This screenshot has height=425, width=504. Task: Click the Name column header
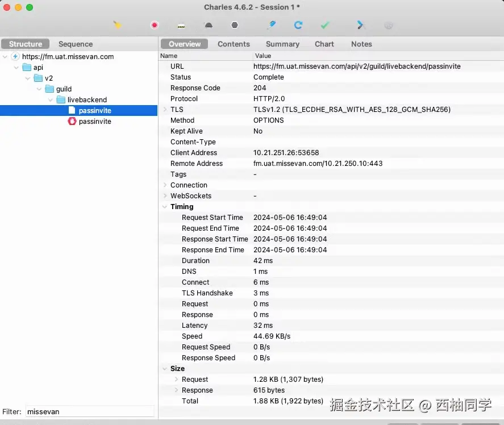169,56
